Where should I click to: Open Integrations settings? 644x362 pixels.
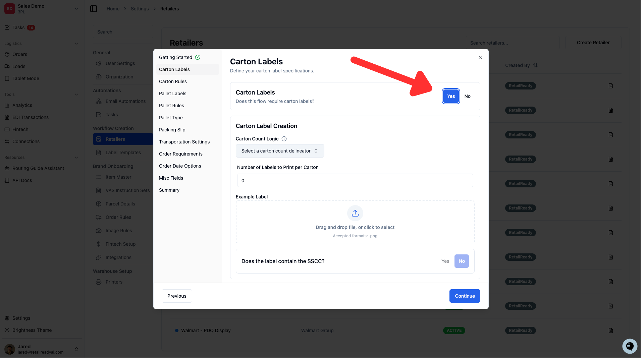pos(118,257)
